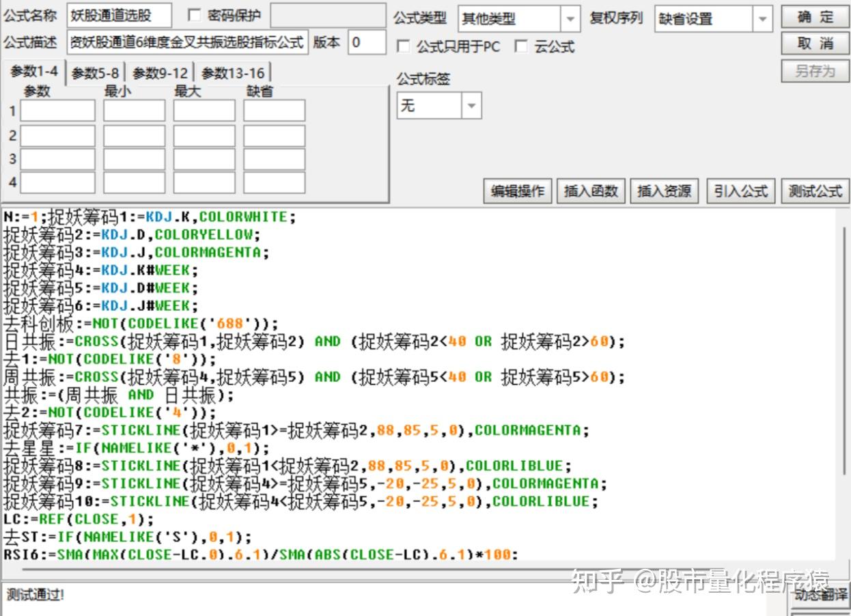Click the 动态翻译 button

pos(820,594)
